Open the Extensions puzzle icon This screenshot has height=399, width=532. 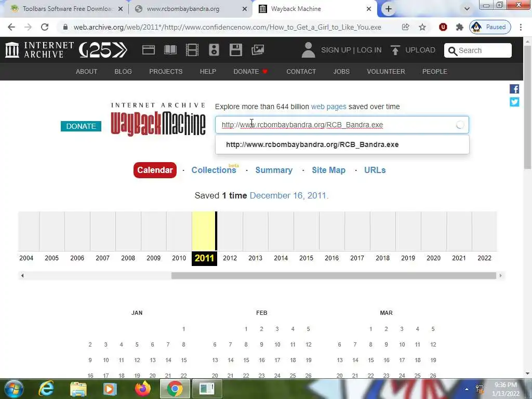459,27
